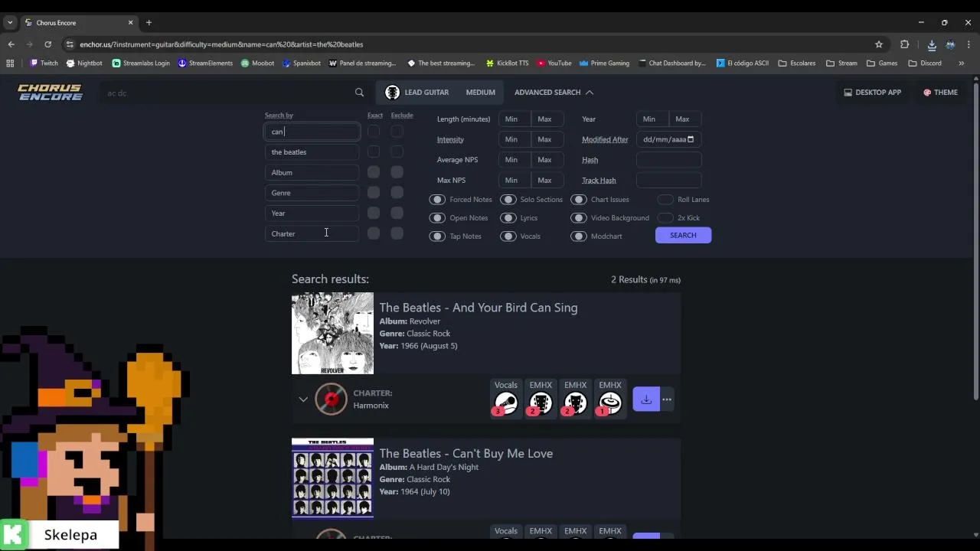Viewport: 980px width, 551px height.
Task: Click Vocals microphone icon for And Your Bird Can Sing
Action: pos(506,403)
